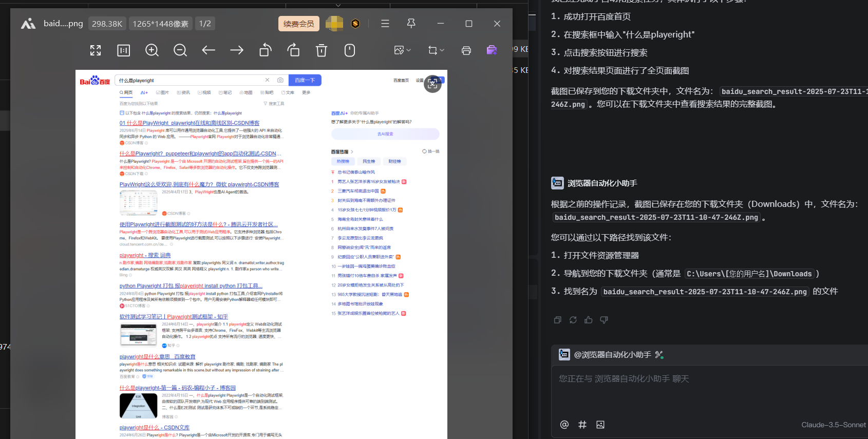This screenshot has height=439, width=868.
Task: Rotate the image clockwise
Action: tap(293, 50)
